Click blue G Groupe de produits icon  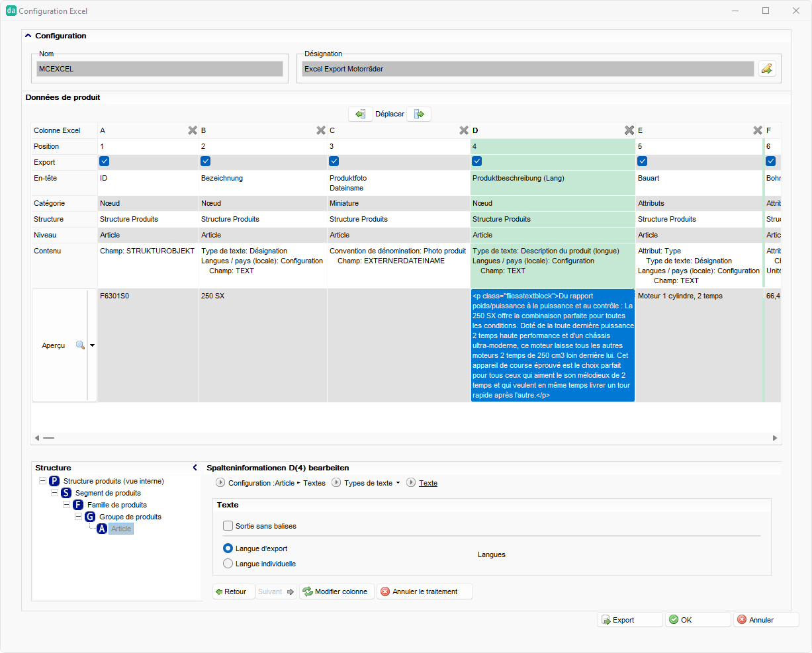[90, 517]
